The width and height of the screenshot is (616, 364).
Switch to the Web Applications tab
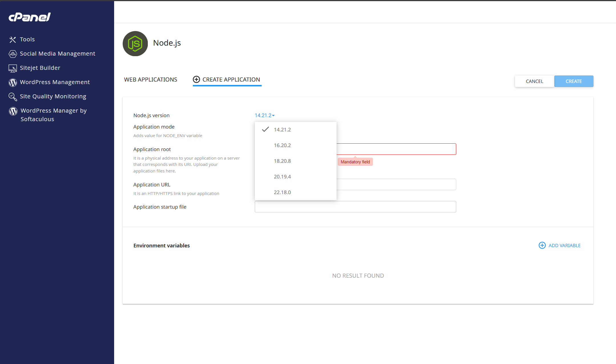coord(150,80)
